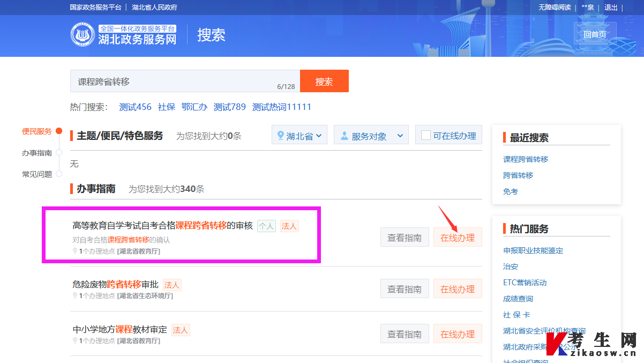The image size is (644, 363).
Task: Click 在线办理 for 高等教育自学考试 result
Action: tap(458, 238)
